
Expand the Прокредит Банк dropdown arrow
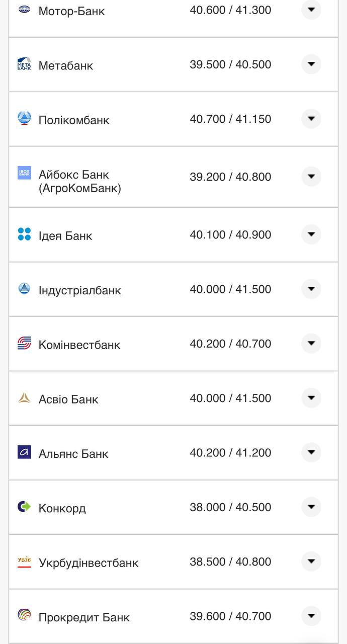tap(311, 615)
